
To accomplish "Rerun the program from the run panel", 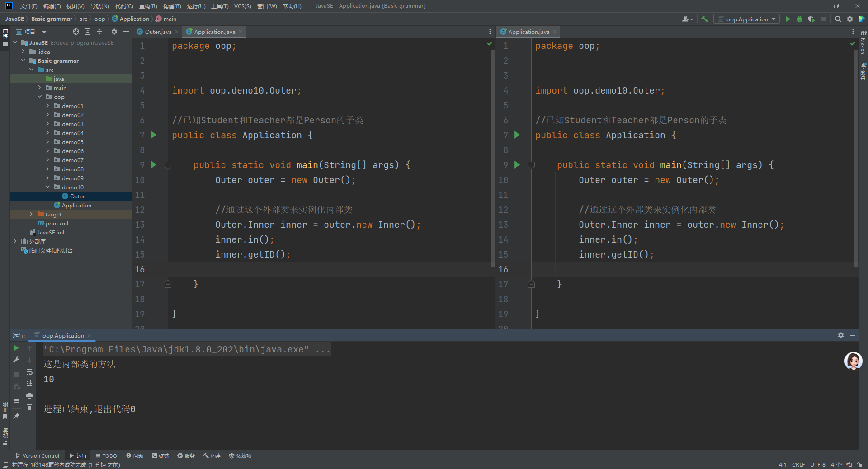I will click(x=16, y=348).
